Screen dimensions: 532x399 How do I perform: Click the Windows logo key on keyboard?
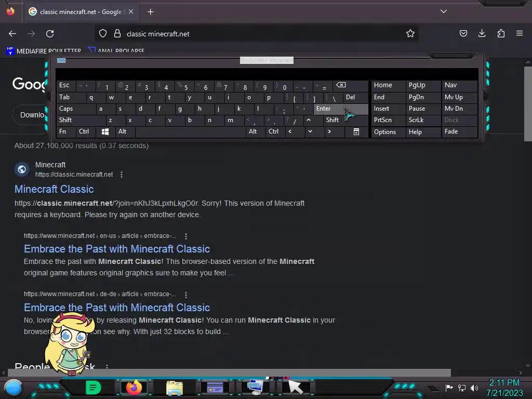pos(105,131)
